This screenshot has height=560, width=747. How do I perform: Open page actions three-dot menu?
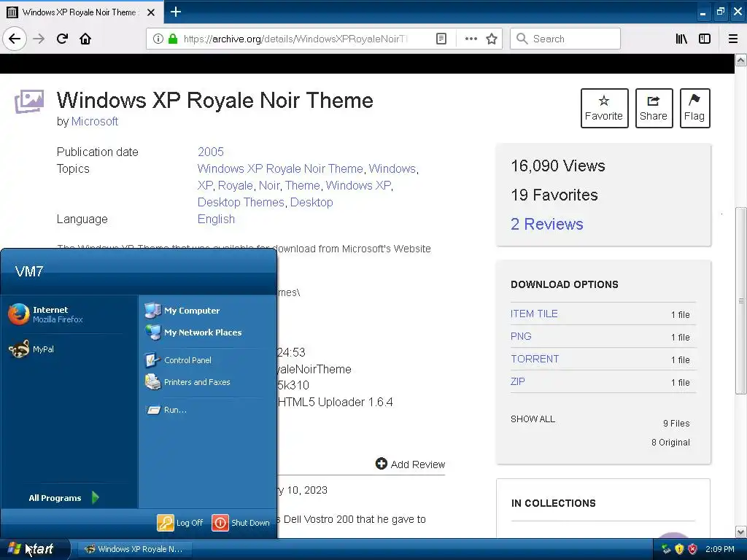471,39
